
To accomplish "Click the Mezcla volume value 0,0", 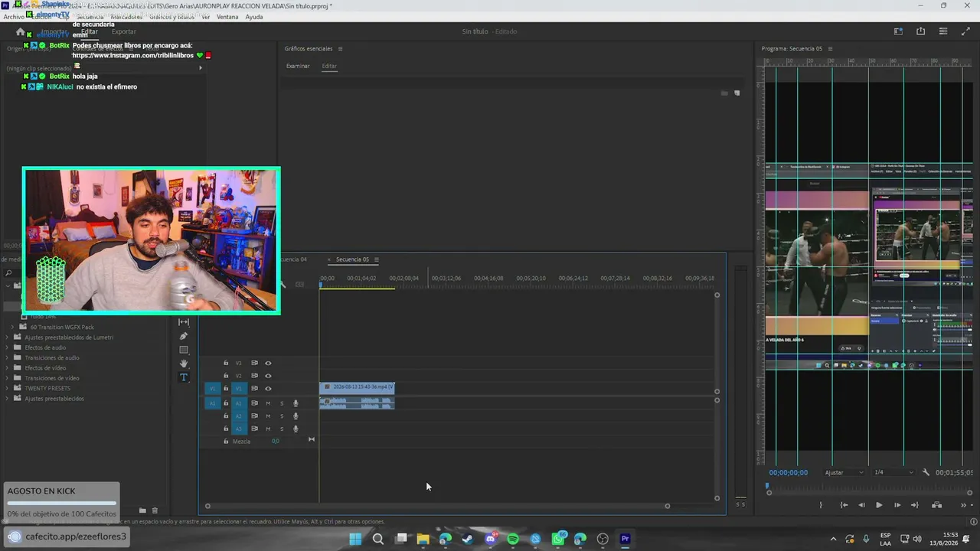I will (276, 441).
